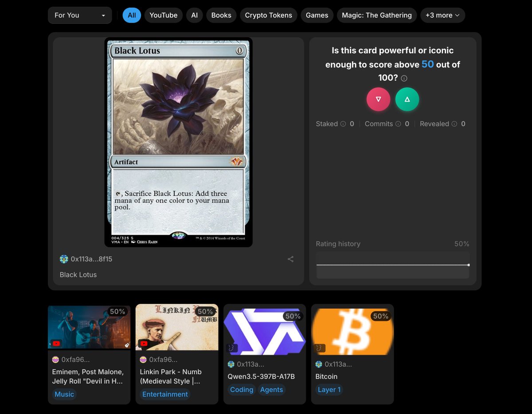The image size is (532, 414).
Task: Click the YouTube icon on Linkin Park thumbnail
Action: (144, 343)
